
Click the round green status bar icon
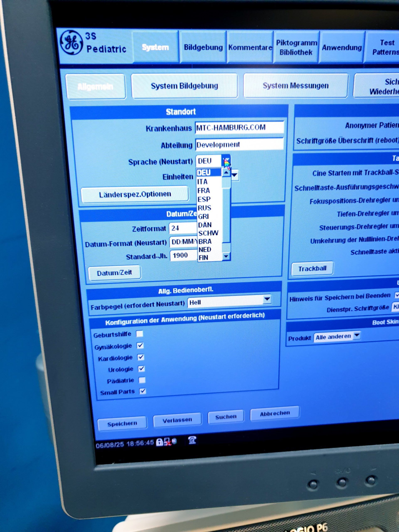tap(174, 441)
